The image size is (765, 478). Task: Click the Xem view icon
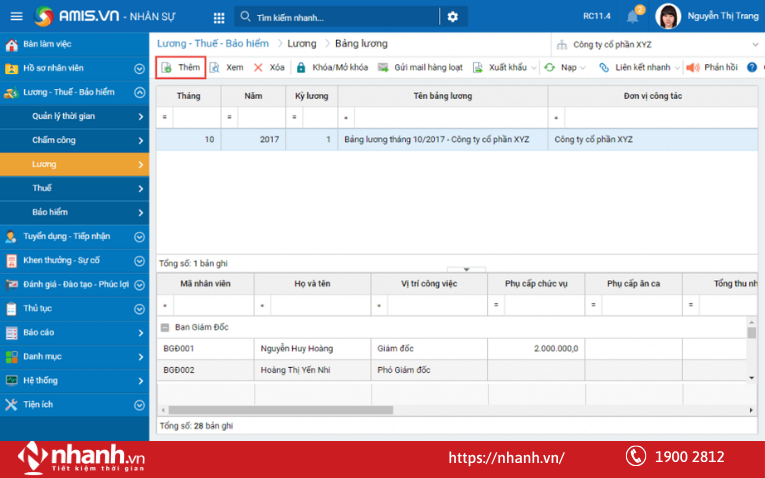(215, 68)
